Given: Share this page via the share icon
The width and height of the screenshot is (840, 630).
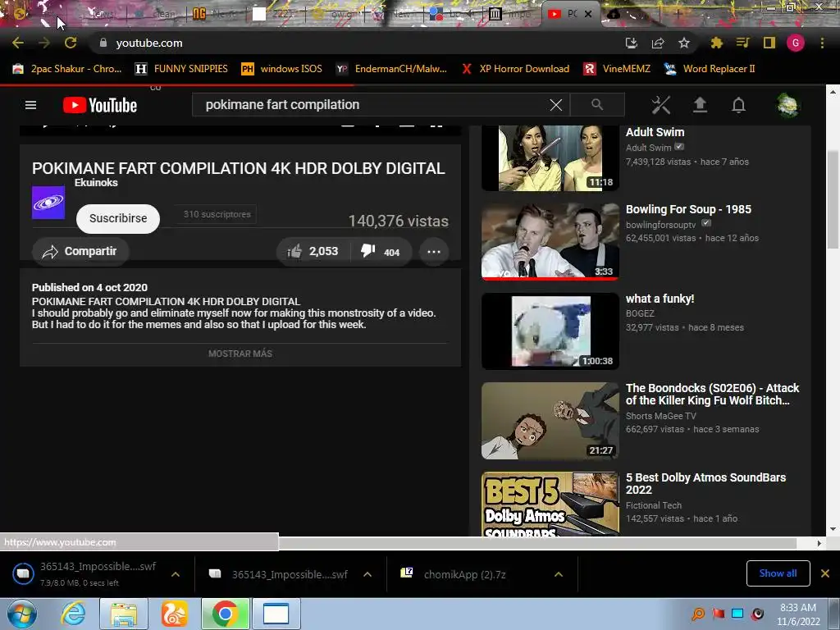Looking at the screenshot, I should [658, 43].
